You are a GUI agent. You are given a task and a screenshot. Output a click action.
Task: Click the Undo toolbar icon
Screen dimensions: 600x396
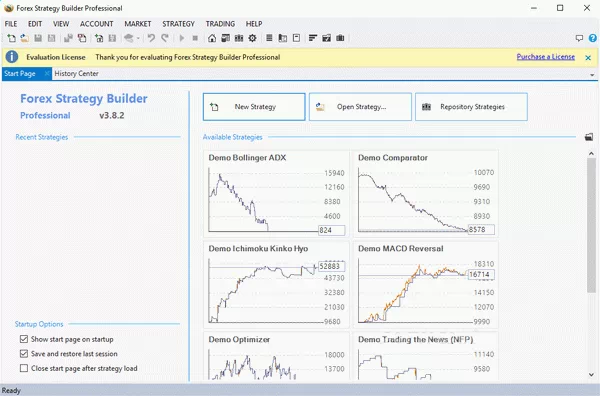151,38
